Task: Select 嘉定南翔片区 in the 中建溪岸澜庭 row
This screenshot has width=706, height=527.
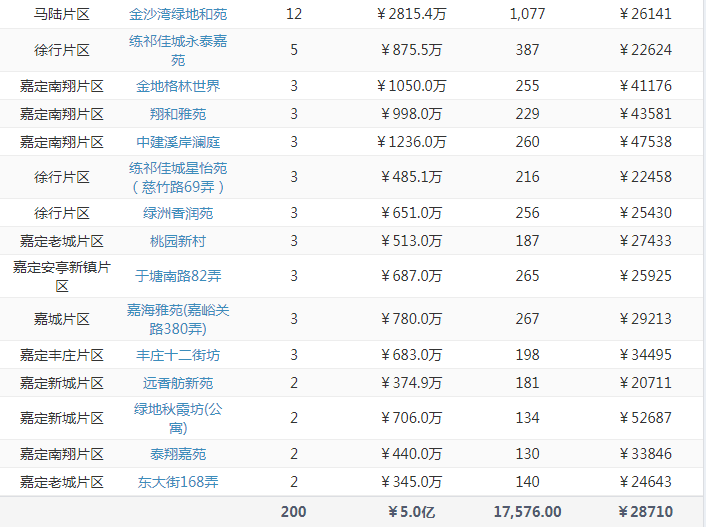Action: [62, 142]
